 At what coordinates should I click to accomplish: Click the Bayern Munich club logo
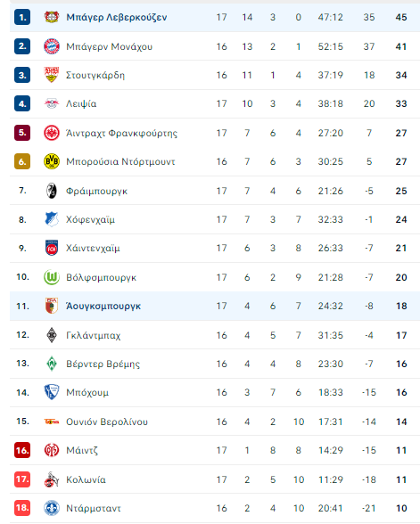click(52, 46)
